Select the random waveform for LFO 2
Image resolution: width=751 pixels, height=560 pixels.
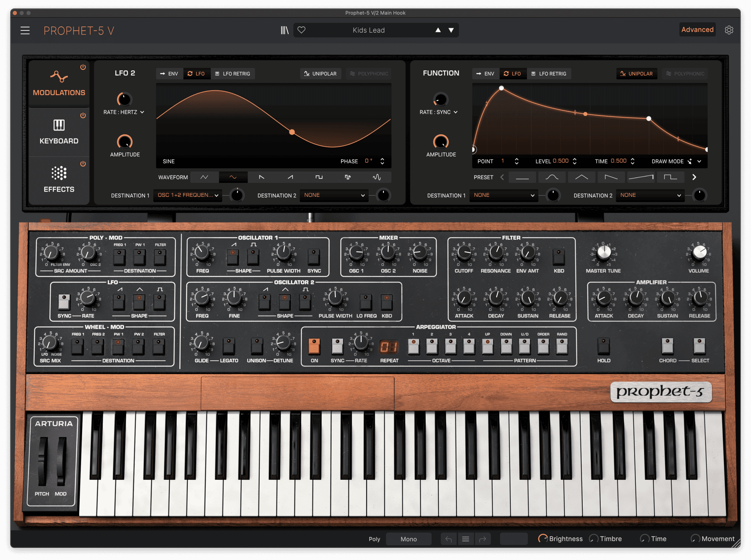[376, 177]
